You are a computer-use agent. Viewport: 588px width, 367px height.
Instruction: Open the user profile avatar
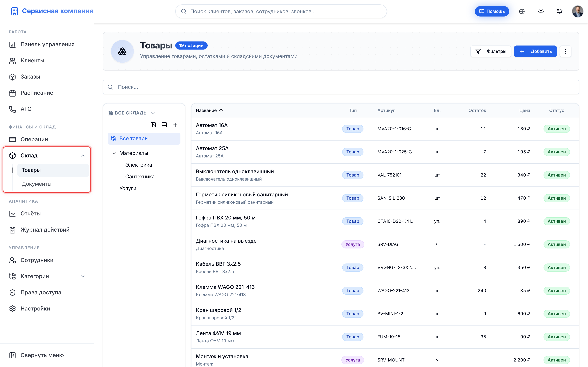tap(578, 11)
